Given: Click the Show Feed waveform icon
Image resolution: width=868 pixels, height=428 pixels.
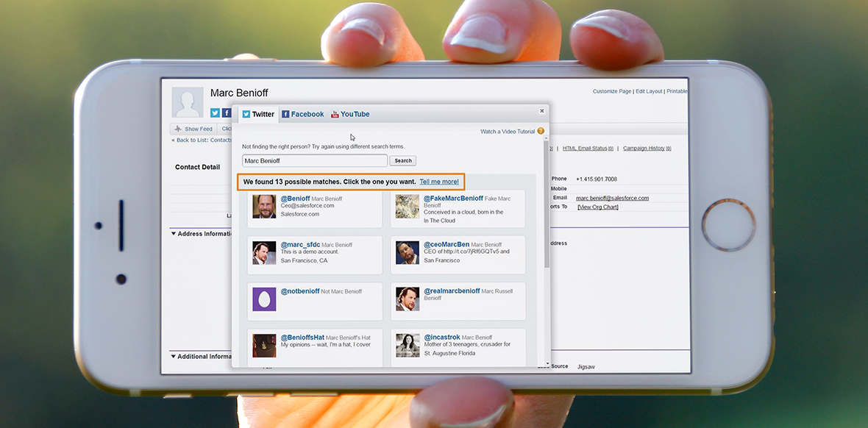Looking at the screenshot, I should pos(178,129).
